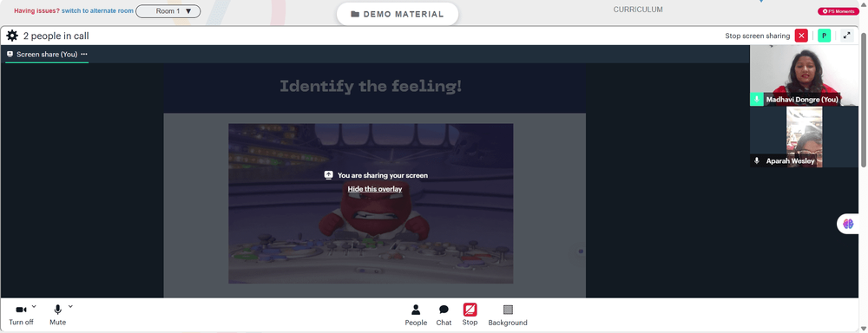
Task: Open the Screen share tab options ellipsis
Action: [x=84, y=55]
